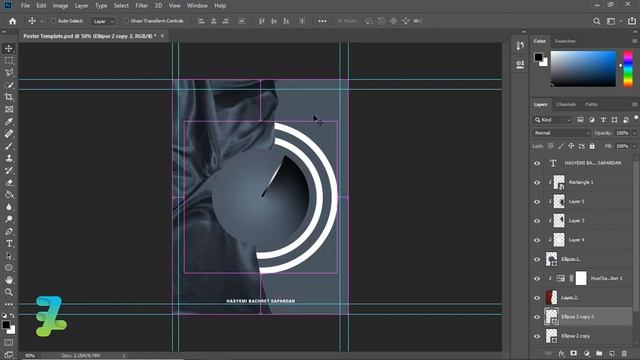Select the Clone Stamp tool

tap(9, 158)
